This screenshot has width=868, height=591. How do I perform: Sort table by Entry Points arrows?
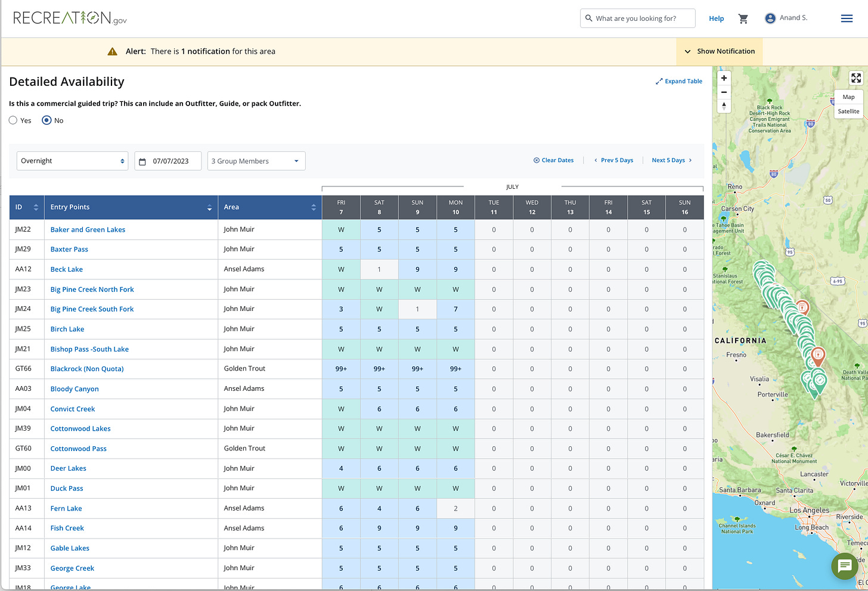coord(209,207)
